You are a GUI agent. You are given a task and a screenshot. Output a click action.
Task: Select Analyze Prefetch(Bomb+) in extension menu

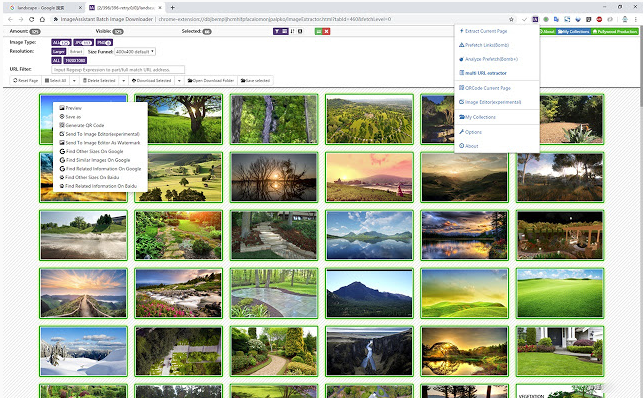[488, 59]
